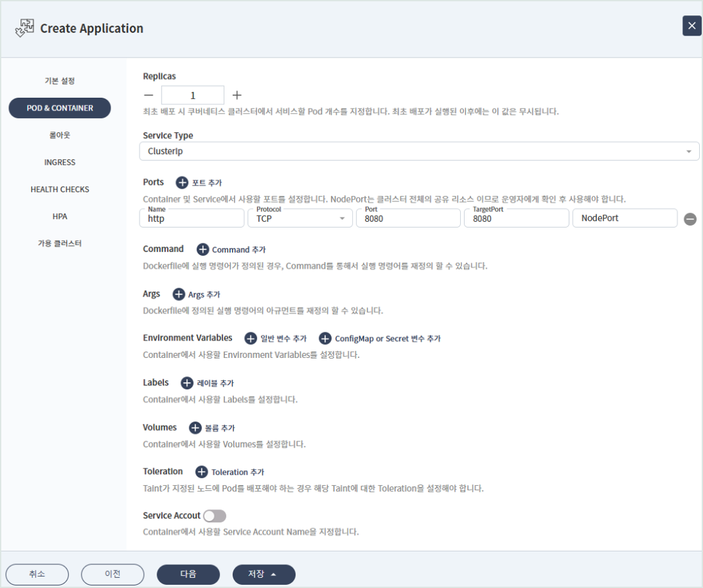
Task: Remove the http port row
Action: 690,219
